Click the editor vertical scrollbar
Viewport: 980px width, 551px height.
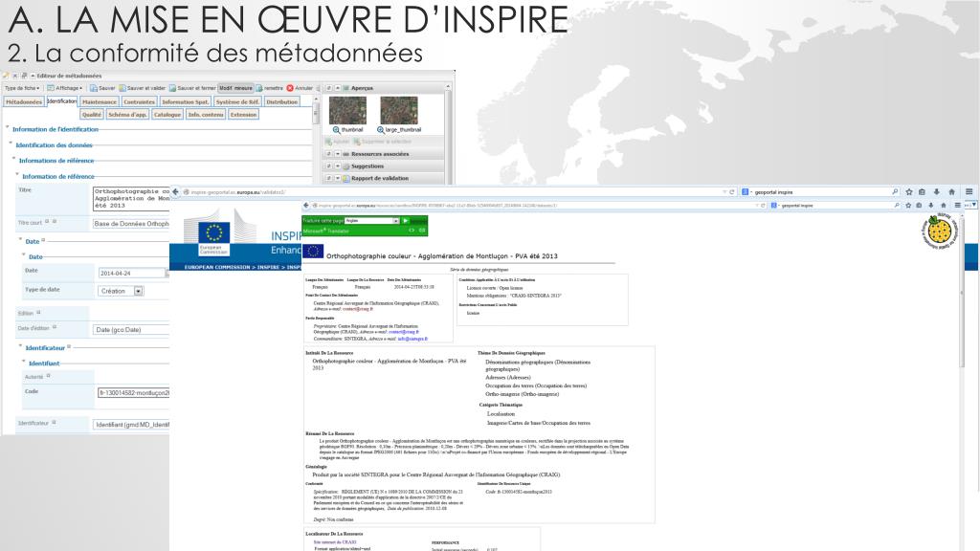(316, 138)
